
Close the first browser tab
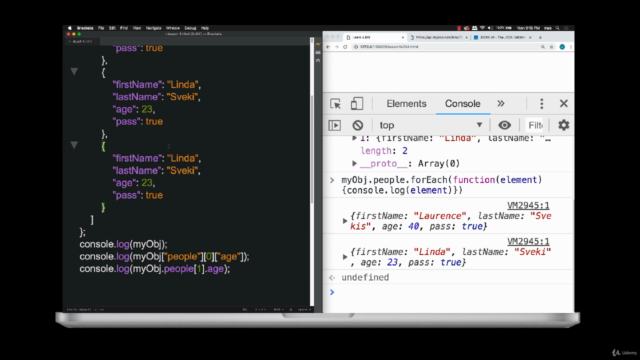click(x=403, y=38)
